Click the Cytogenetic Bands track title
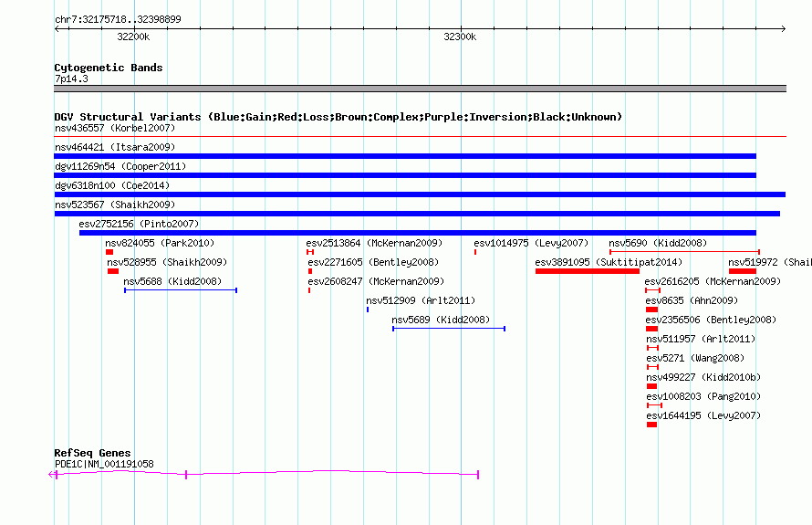Viewport: 812px width, 525px height. click(x=109, y=68)
